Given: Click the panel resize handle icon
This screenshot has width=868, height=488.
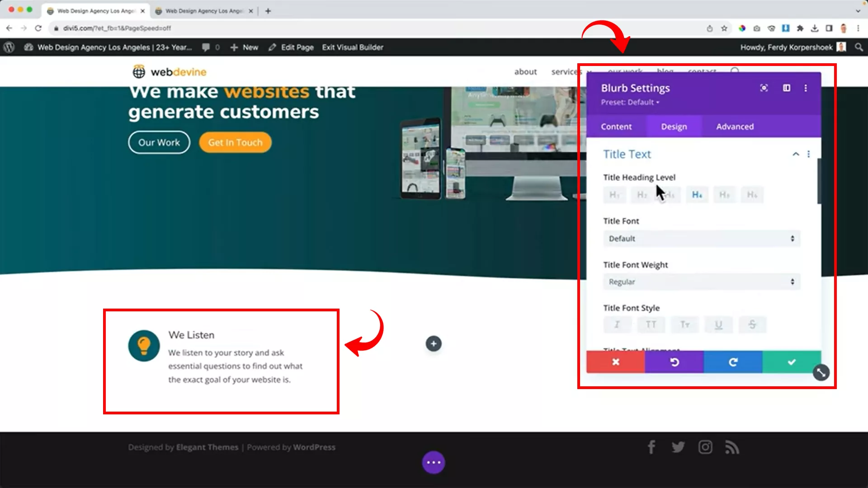Looking at the screenshot, I should (821, 373).
